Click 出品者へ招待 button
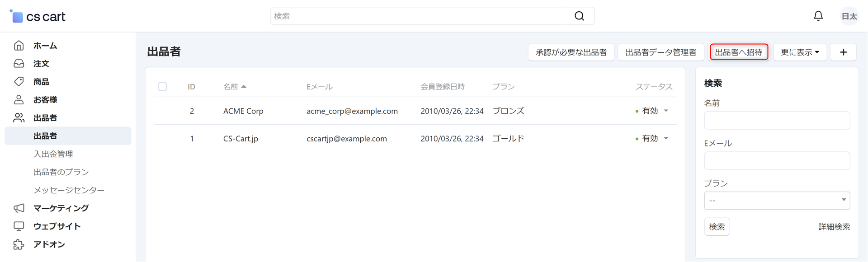868x262 pixels. point(739,52)
